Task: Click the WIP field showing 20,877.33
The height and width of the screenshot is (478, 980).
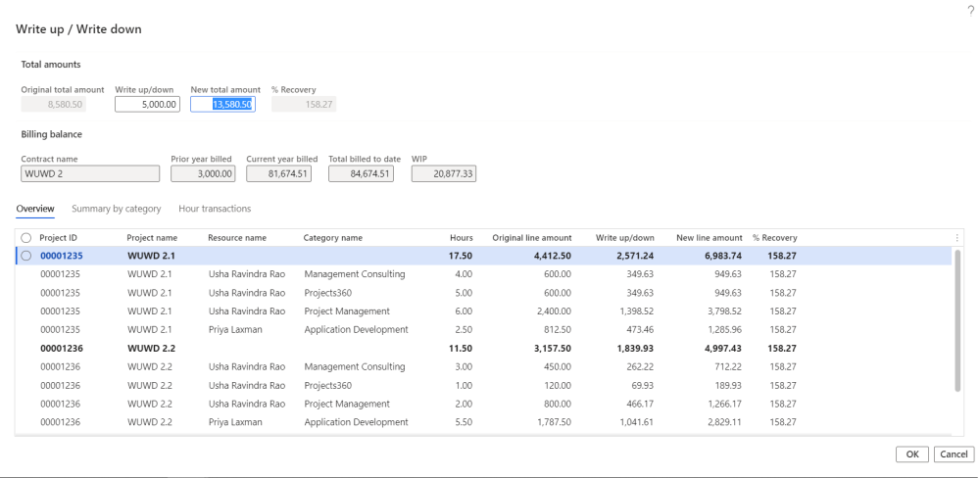Action: click(x=443, y=173)
